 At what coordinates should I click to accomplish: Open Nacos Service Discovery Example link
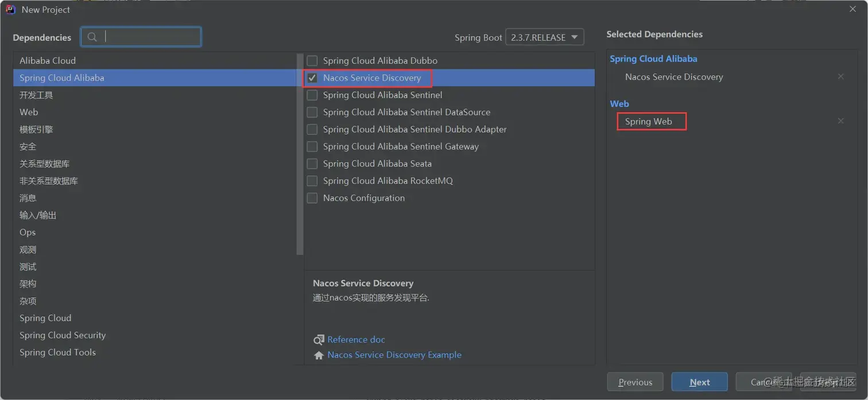[x=394, y=355]
